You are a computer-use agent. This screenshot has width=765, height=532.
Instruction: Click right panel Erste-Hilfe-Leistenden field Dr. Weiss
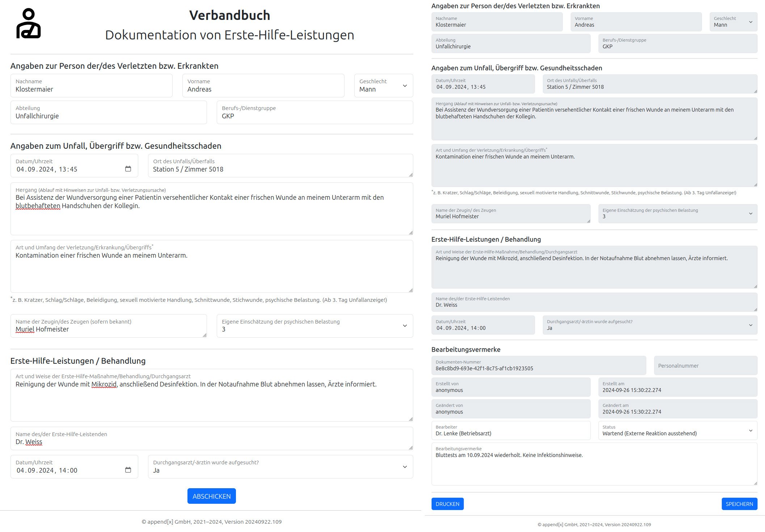point(595,302)
